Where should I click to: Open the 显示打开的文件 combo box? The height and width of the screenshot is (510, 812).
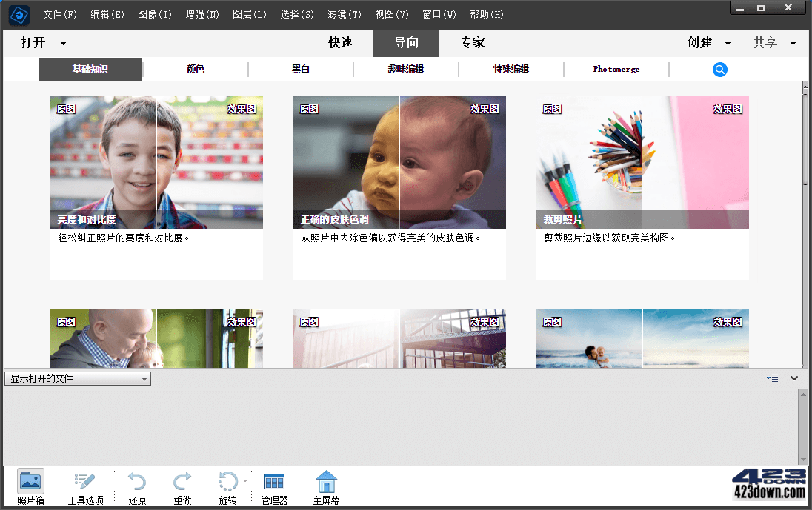click(76, 378)
